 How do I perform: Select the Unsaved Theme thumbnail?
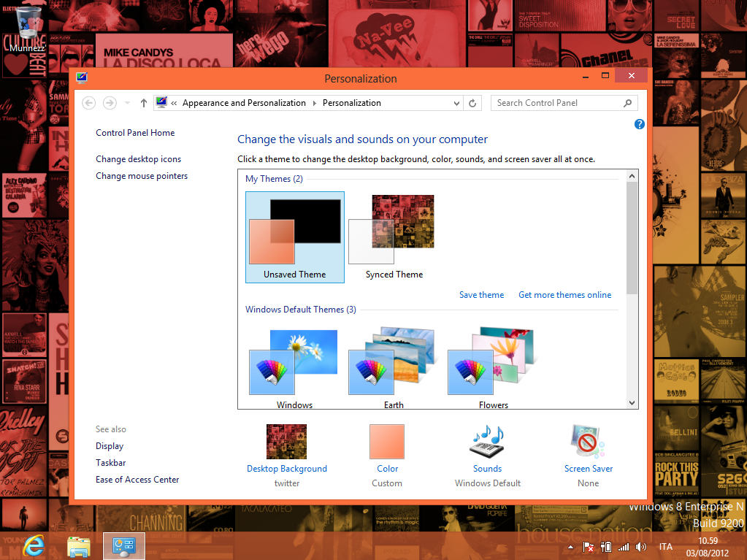(x=295, y=237)
